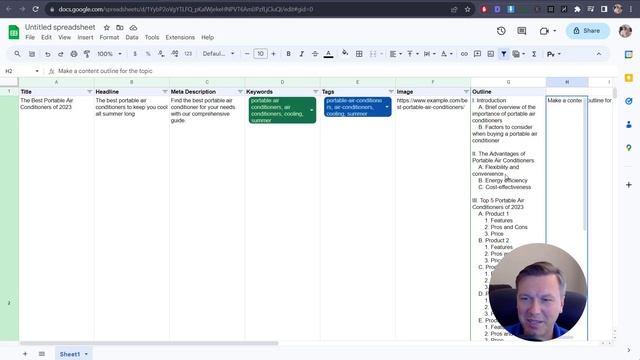Open the search menus magnifier icon

(x=17, y=54)
